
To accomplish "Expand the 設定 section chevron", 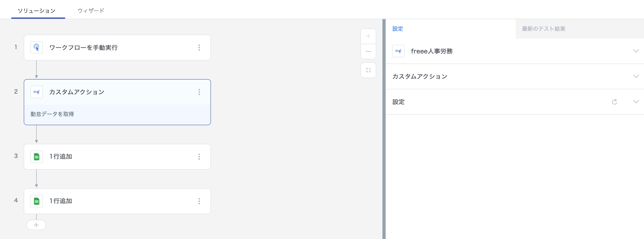I will point(636,102).
